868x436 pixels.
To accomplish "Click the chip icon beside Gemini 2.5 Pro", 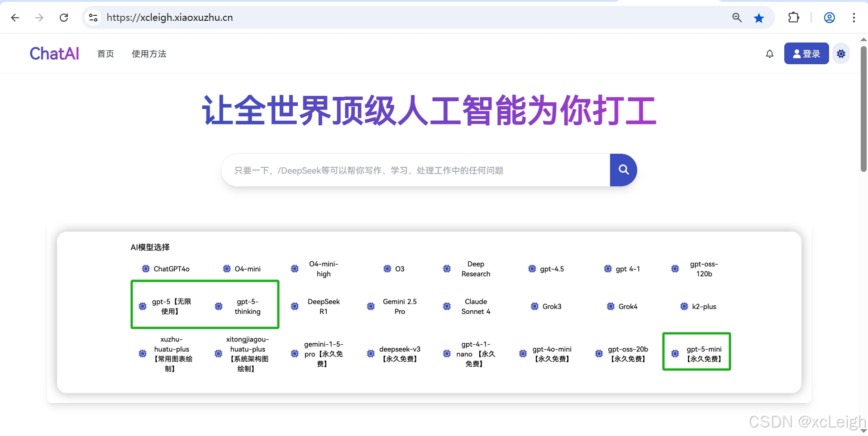I will coord(371,306).
